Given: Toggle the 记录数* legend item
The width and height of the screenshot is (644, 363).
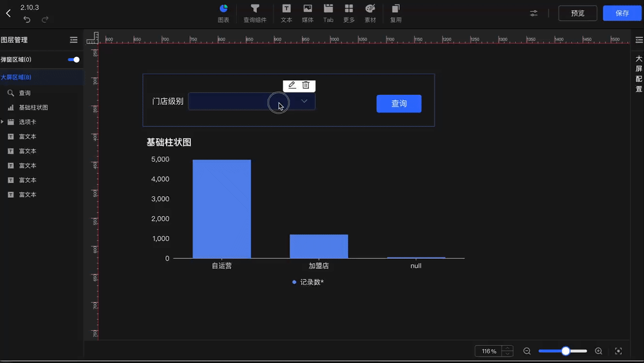Looking at the screenshot, I should pyautogui.click(x=308, y=282).
